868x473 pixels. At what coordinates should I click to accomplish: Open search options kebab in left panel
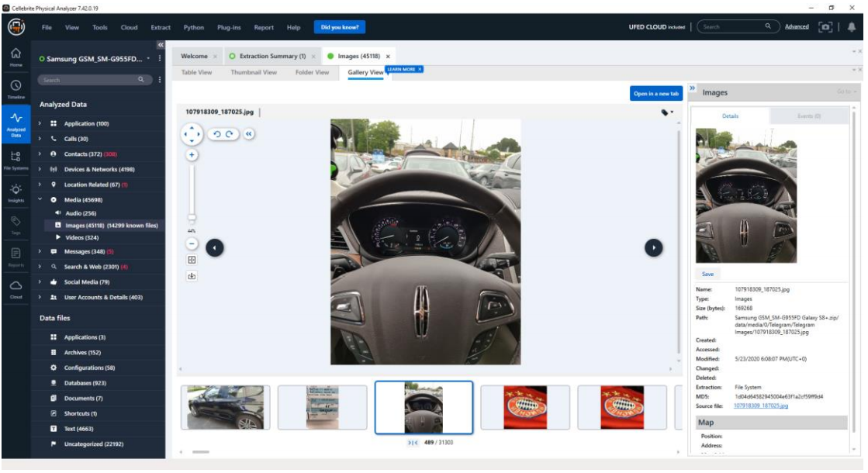160,80
